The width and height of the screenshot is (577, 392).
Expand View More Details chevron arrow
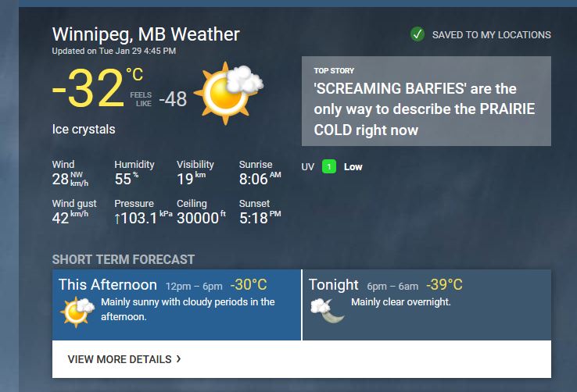point(178,358)
